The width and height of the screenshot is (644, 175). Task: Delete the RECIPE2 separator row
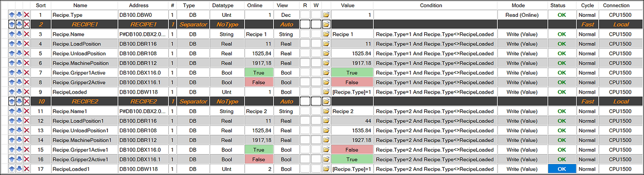[x=27, y=101]
